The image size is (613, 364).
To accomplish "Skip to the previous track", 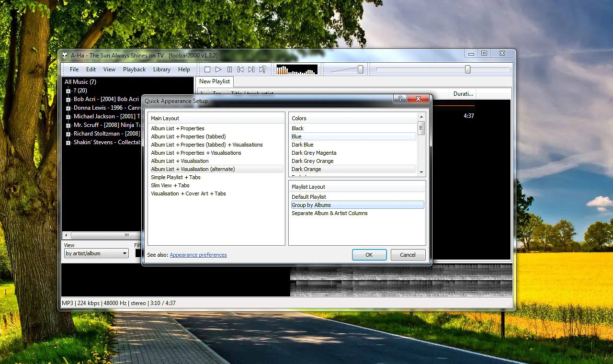I will (240, 69).
